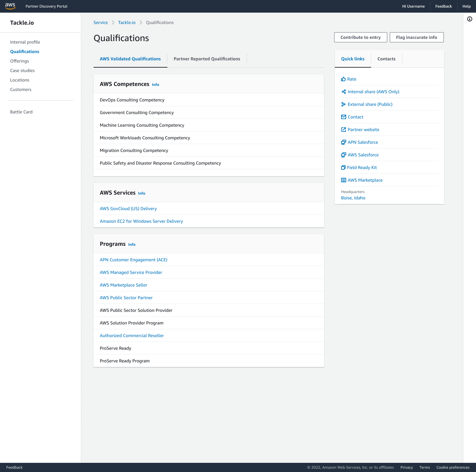Open Cookie preferences in the footer
This screenshot has height=472, width=476.
pos(453,468)
